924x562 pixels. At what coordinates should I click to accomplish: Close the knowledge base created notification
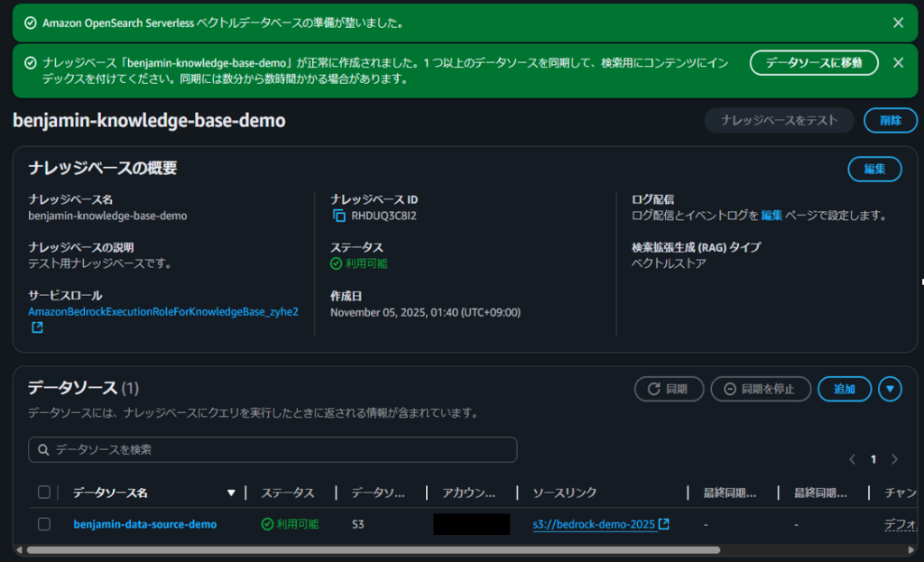898,63
